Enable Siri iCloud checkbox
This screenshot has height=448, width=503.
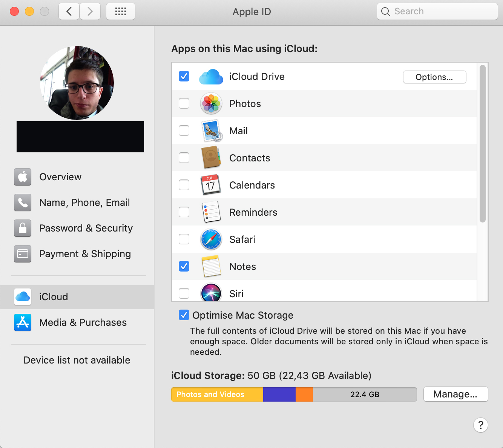[184, 293]
